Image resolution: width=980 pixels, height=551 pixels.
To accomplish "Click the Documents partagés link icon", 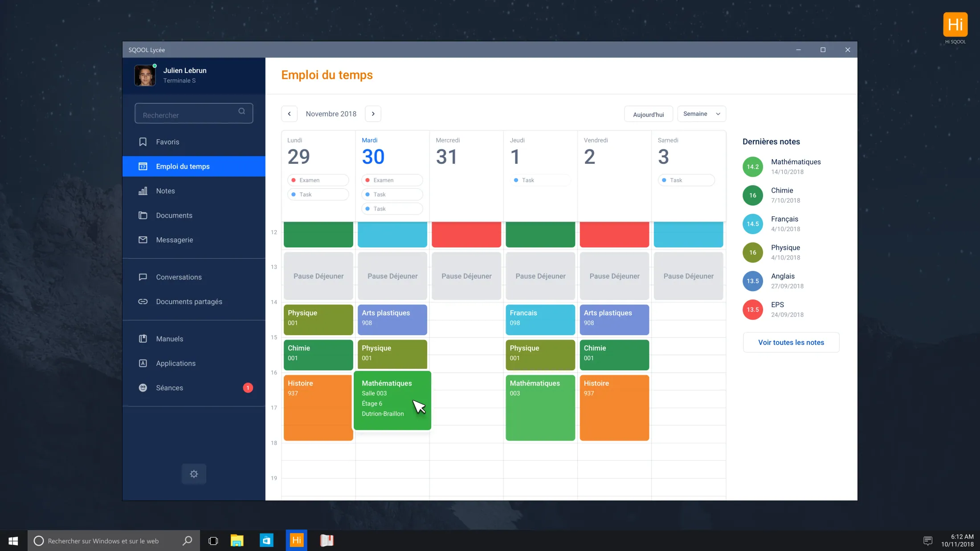I will 143,302.
